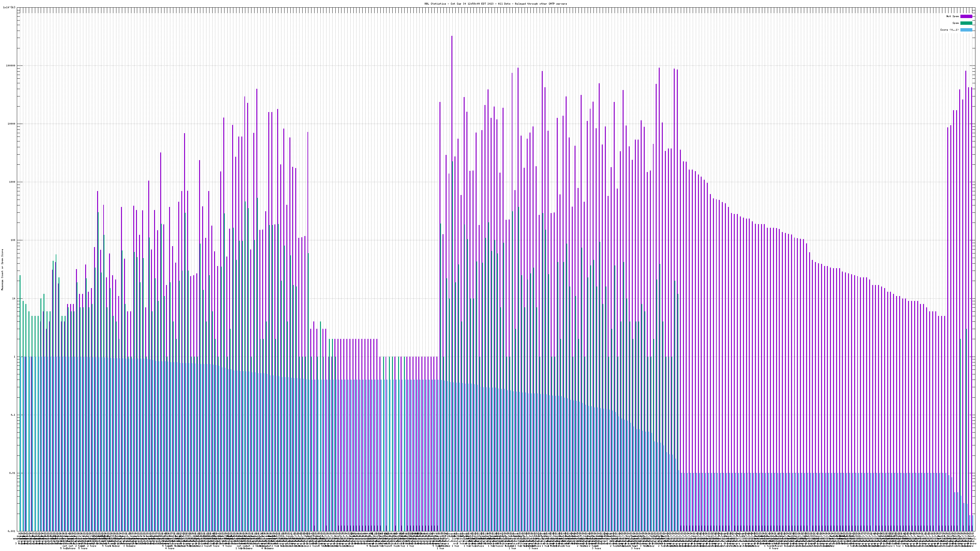Screen dimensions: 980x551
Task: Click the RBL Statistics chart title
Action: pyautogui.click(x=495, y=4)
